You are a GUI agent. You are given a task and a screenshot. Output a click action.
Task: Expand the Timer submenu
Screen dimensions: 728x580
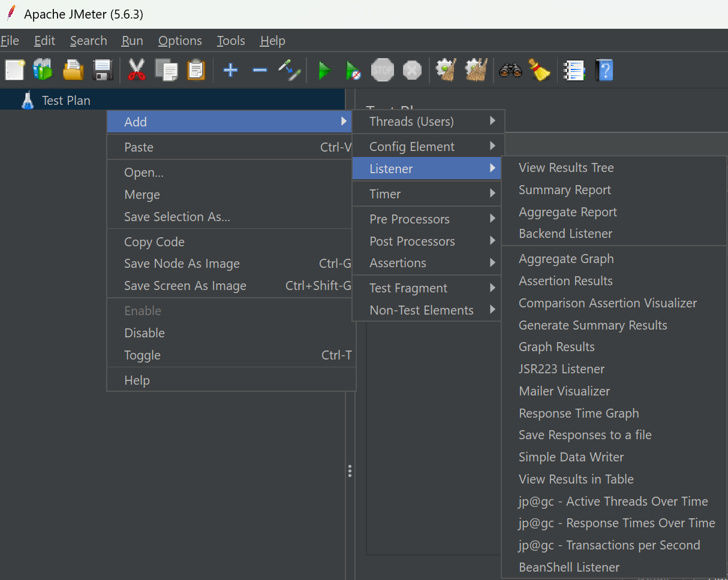(427, 194)
